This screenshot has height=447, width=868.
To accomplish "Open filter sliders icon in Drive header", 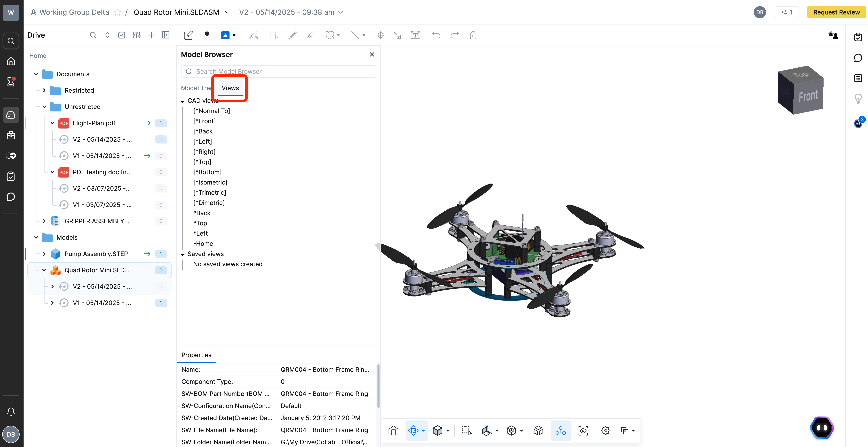I will pos(137,35).
